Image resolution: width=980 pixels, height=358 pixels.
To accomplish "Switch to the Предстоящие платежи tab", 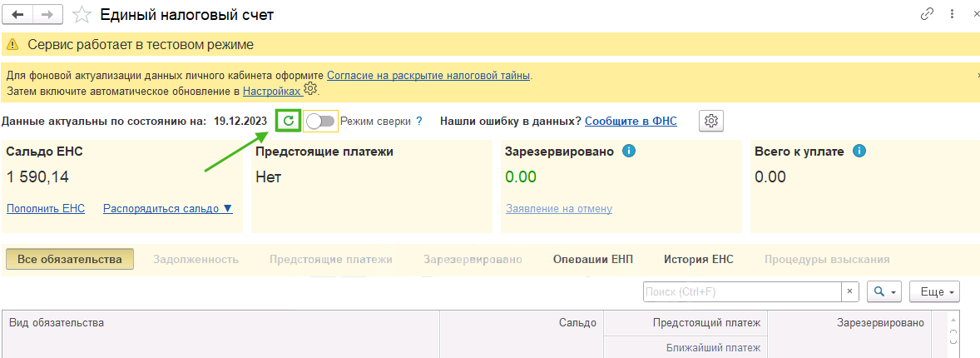I will click(x=330, y=259).
